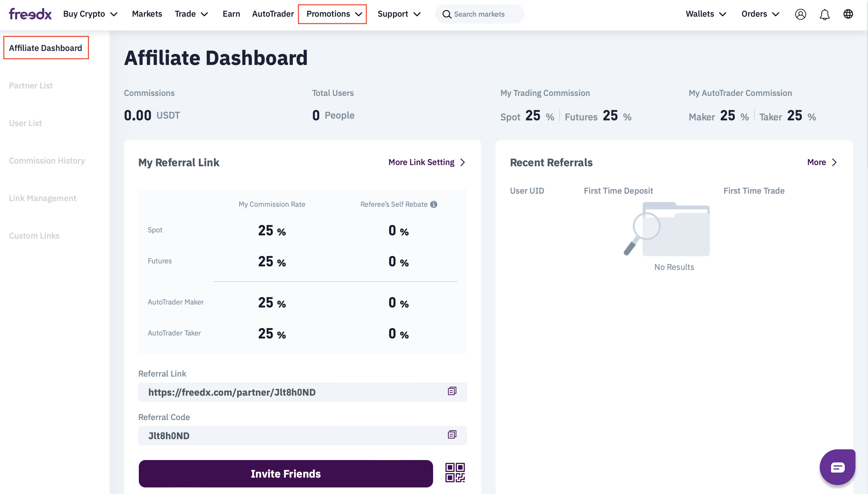
Task: Open the Orders dropdown
Action: (760, 14)
